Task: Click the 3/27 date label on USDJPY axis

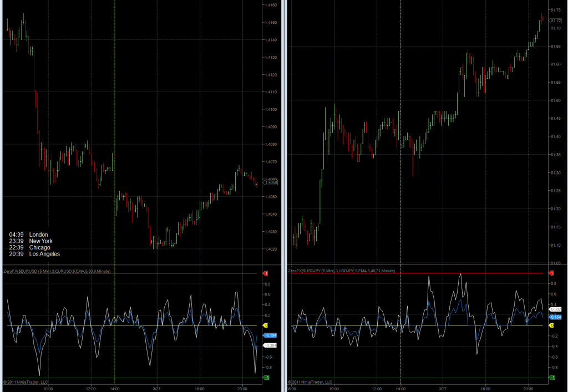Action: point(442,388)
